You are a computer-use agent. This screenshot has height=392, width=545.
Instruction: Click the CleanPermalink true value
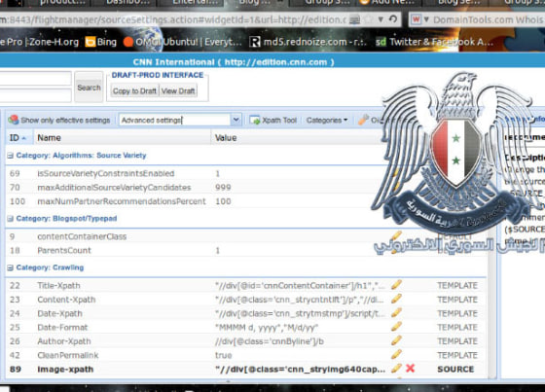pos(224,355)
